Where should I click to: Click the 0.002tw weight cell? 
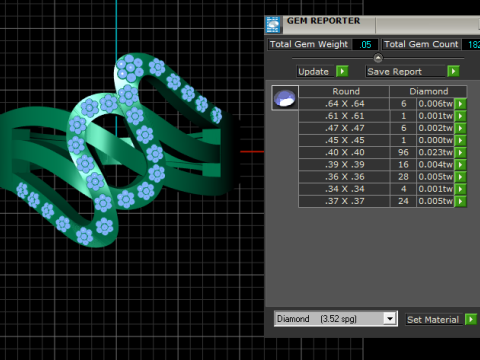click(x=435, y=128)
